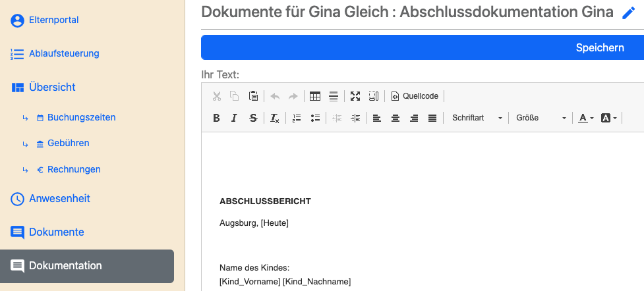This screenshot has height=291, width=644.
Task: Toggle italic formatting
Action: (x=234, y=118)
